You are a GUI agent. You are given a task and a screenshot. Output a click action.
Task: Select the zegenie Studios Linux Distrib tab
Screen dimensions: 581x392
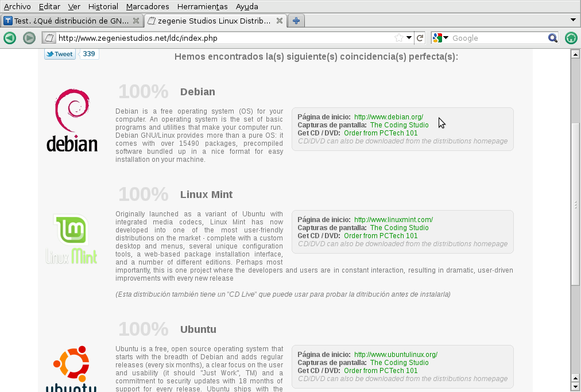pos(215,21)
